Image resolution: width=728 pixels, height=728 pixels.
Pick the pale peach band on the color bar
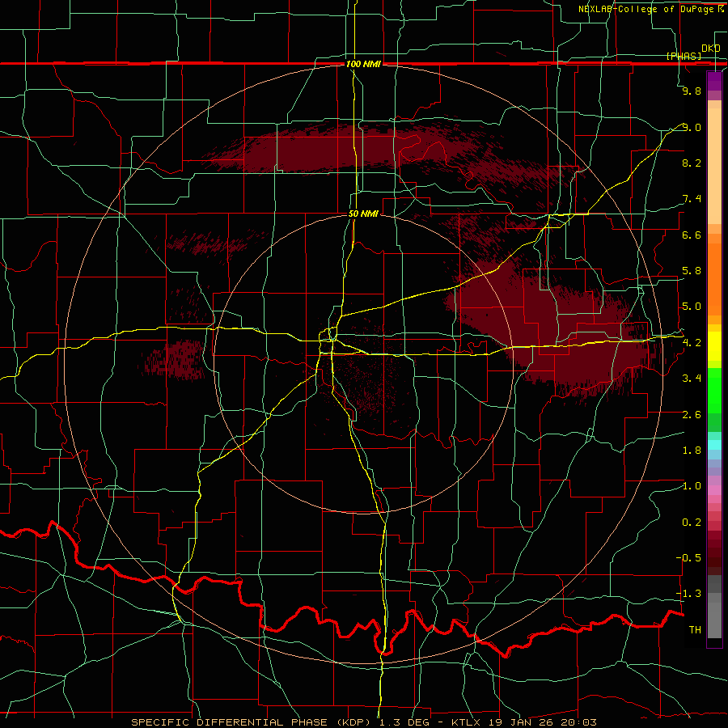pyautogui.click(x=714, y=166)
